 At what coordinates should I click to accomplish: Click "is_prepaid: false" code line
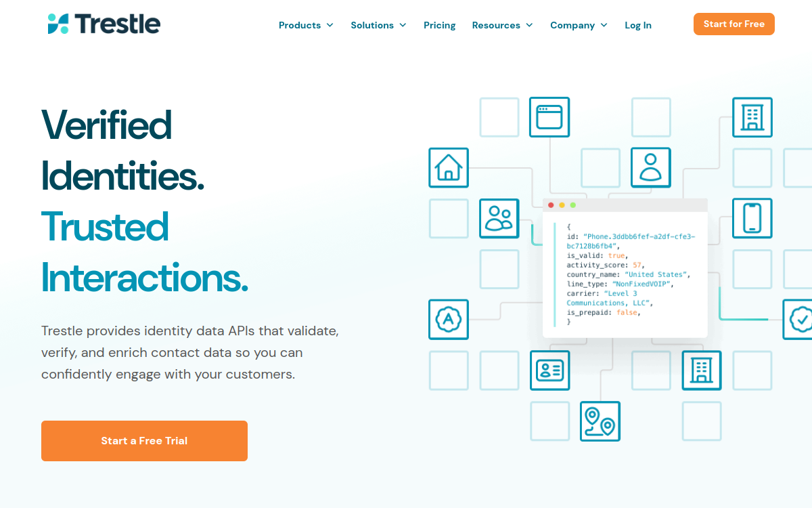tap(604, 313)
